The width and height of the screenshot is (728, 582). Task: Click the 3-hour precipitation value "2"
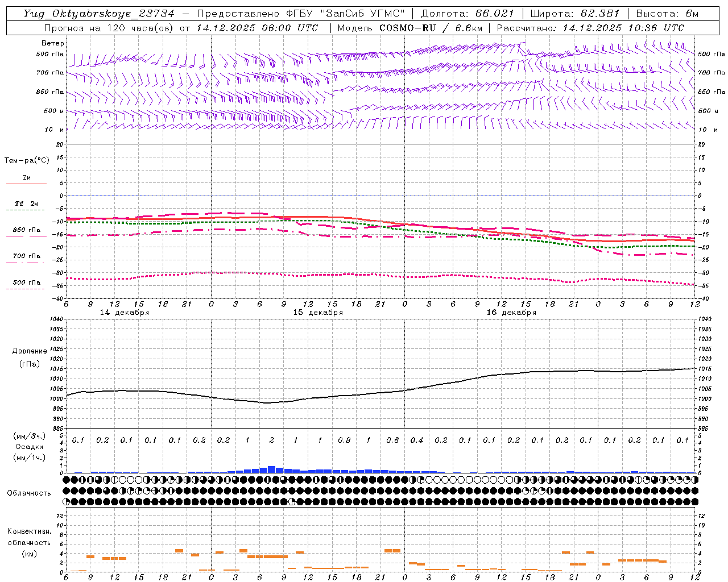pyautogui.click(x=272, y=440)
